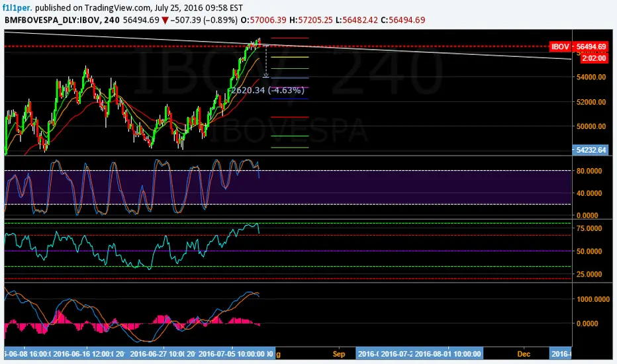
Task: Open the f1l1per. author link
Action: 17,7
